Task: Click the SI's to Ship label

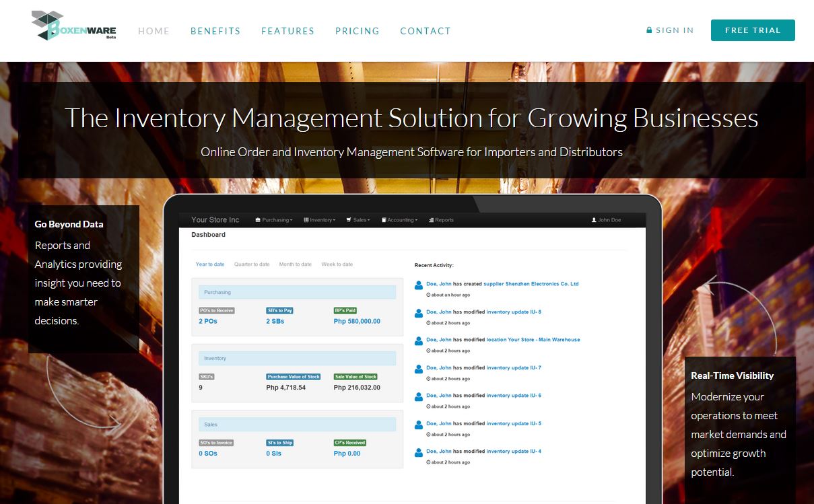Action: [x=279, y=443]
